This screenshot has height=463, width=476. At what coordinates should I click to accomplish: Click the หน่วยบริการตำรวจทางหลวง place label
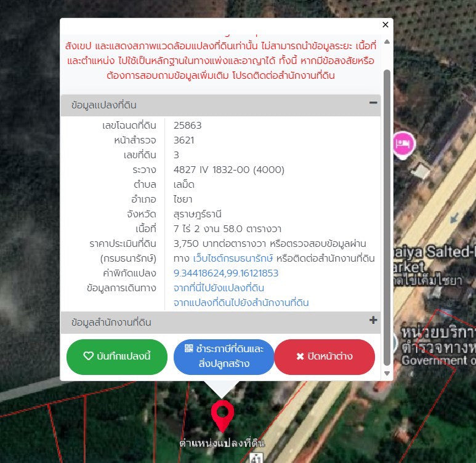coord(437,339)
